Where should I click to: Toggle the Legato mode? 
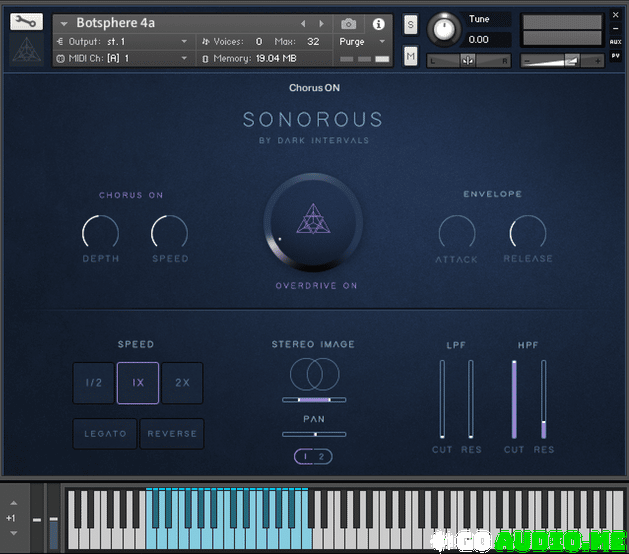tap(105, 434)
